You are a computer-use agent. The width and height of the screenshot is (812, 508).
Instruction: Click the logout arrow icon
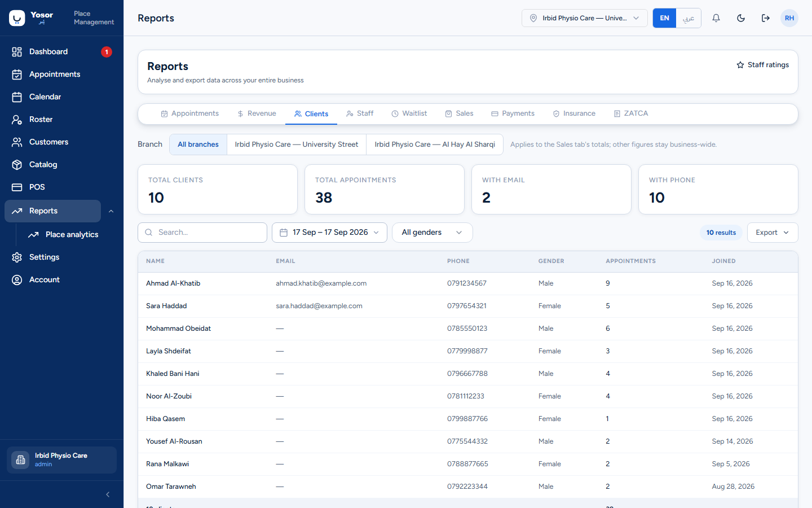pyautogui.click(x=766, y=18)
